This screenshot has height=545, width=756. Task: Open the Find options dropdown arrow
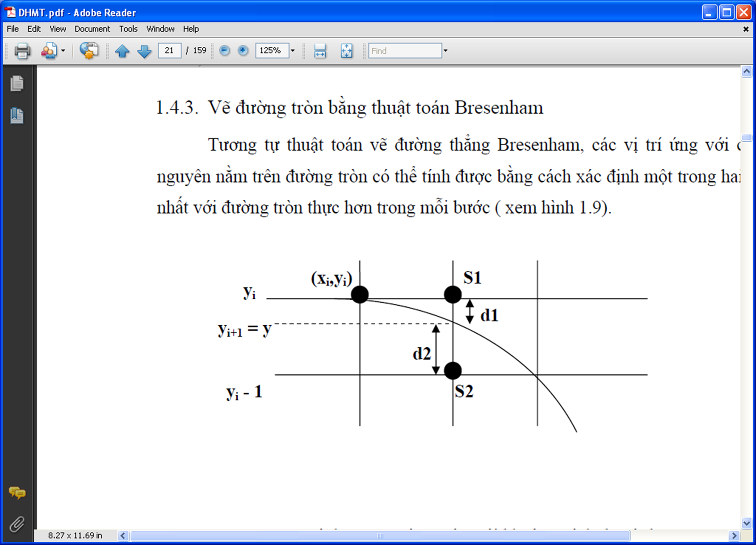[445, 51]
